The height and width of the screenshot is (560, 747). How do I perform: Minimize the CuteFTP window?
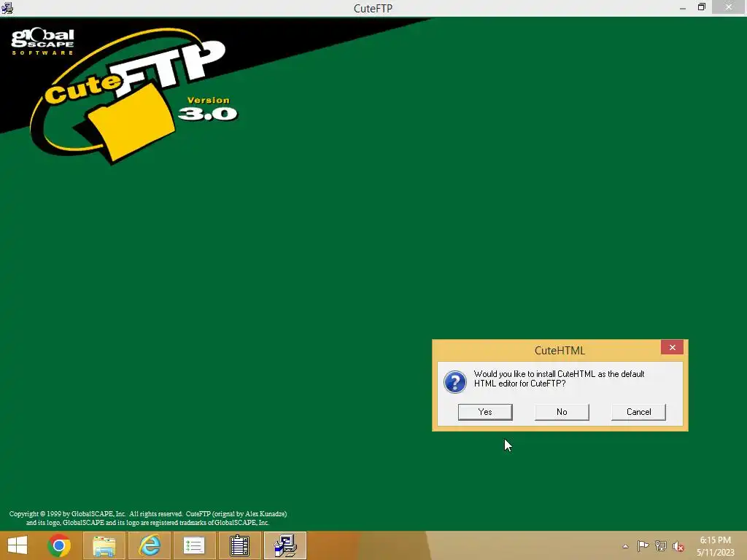tap(683, 8)
